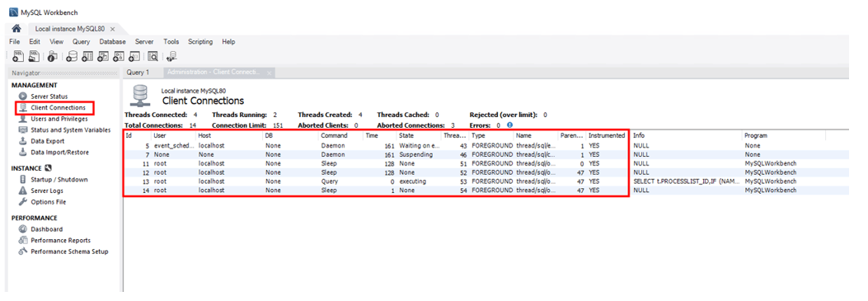Viewport: 868px width, 301px height.
Task: Create a new stored procedure icon
Action: pyautogui.click(x=119, y=56)
